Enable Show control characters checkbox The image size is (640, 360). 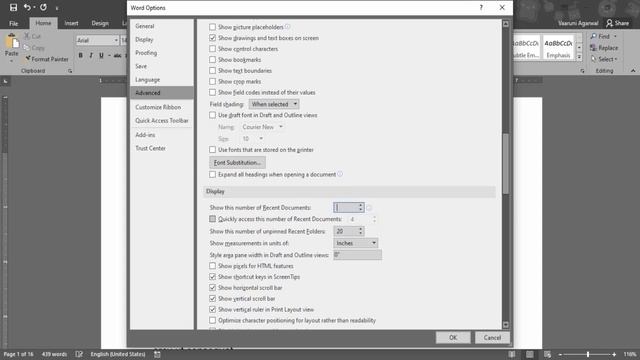click(x=212, y=49)
